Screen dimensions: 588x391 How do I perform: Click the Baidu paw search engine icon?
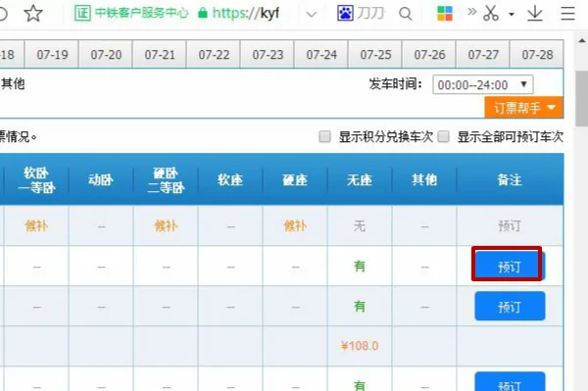point(345,13)
